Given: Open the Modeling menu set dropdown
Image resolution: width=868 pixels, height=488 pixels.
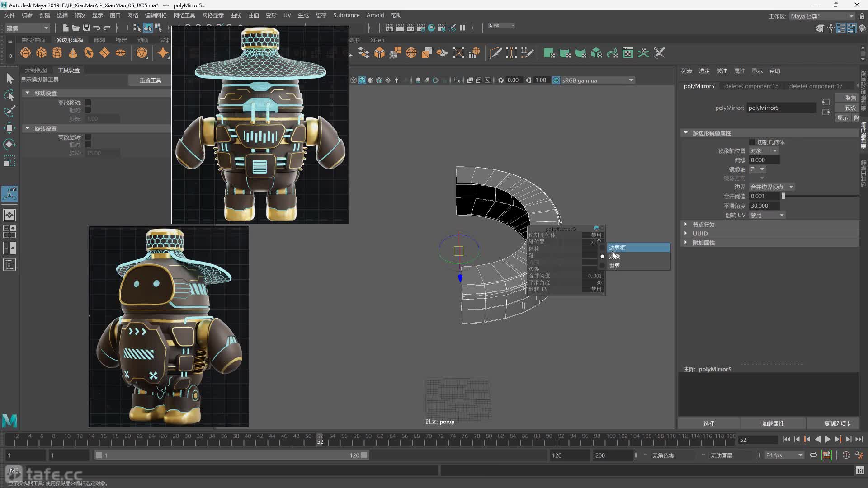Looking at the screenshot, I should pyautogui.click(x=27, y=28).
